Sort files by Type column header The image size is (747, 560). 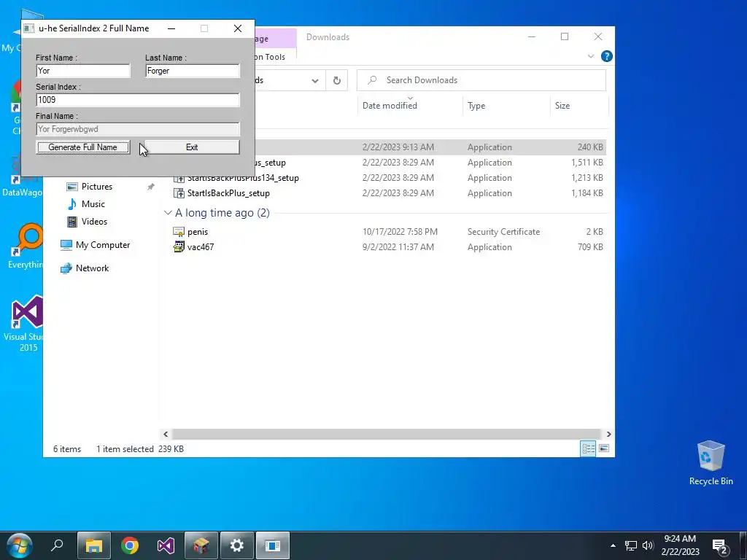click(x=476, y=106)
